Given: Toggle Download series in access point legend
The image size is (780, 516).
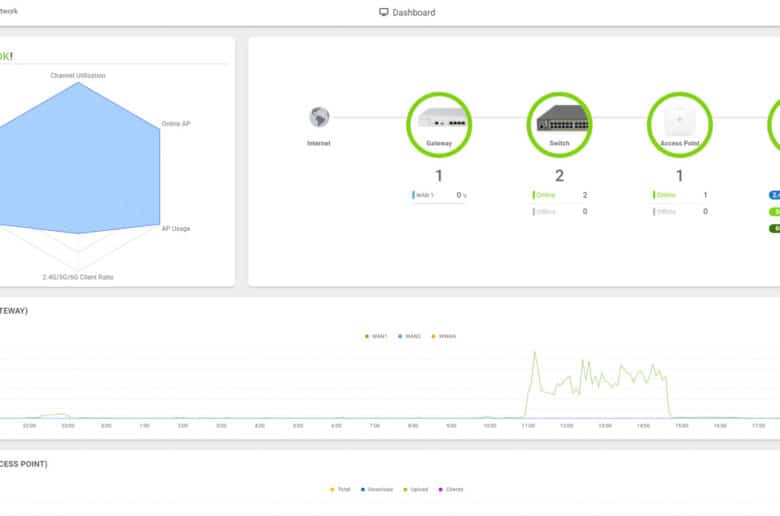Looking at the screenshot, I should 377,490.
